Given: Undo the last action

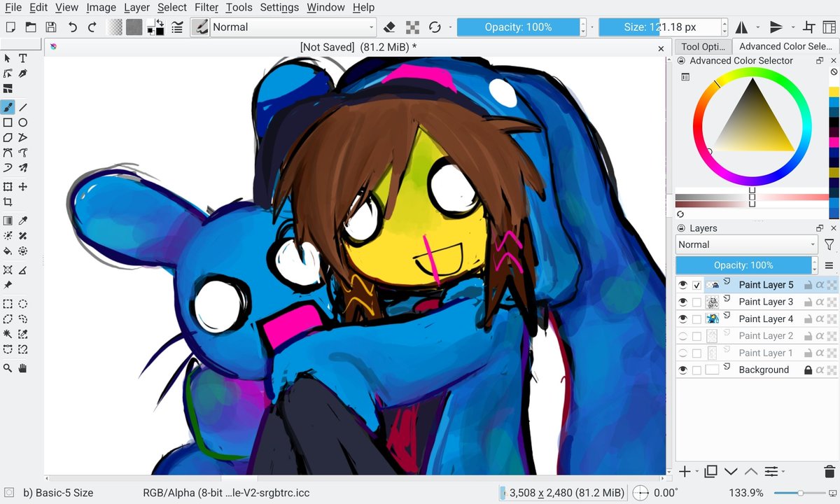Looking at the screenshot, I should (x=72, y=27).
